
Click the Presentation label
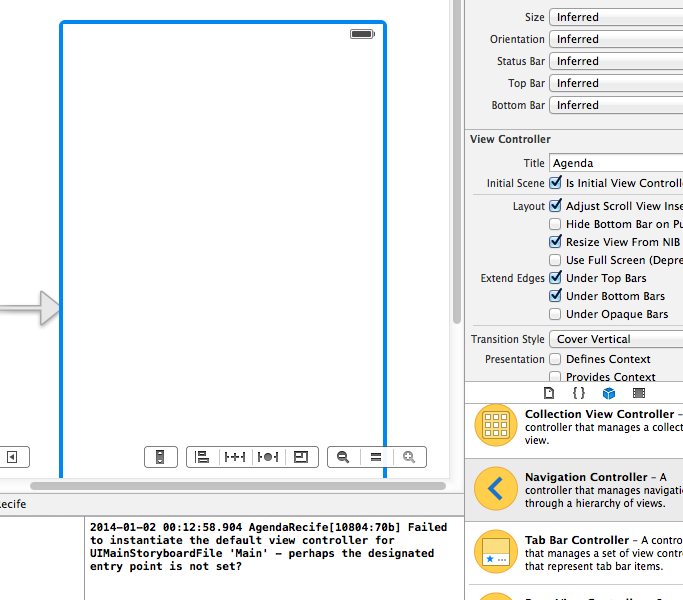tap(514, 359)
